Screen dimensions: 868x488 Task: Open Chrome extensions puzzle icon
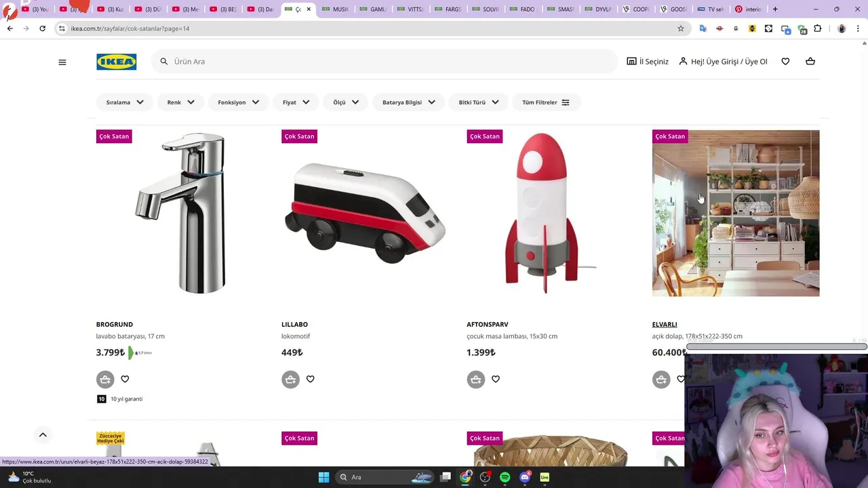pos(818,28)
